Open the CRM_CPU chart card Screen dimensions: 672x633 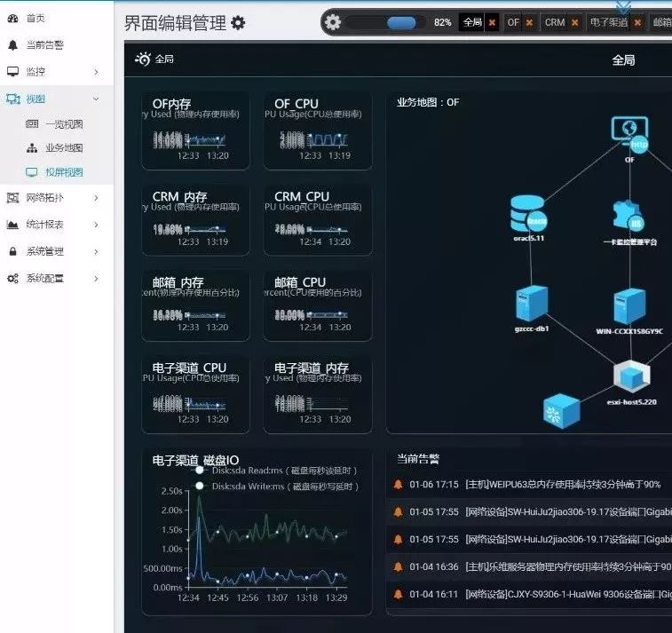[x=318, y=220]
